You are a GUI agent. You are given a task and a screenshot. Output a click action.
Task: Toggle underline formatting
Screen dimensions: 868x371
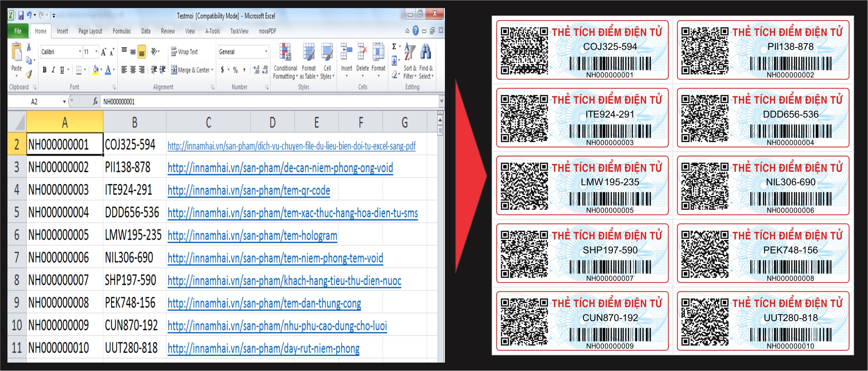[x=62, y=70]
